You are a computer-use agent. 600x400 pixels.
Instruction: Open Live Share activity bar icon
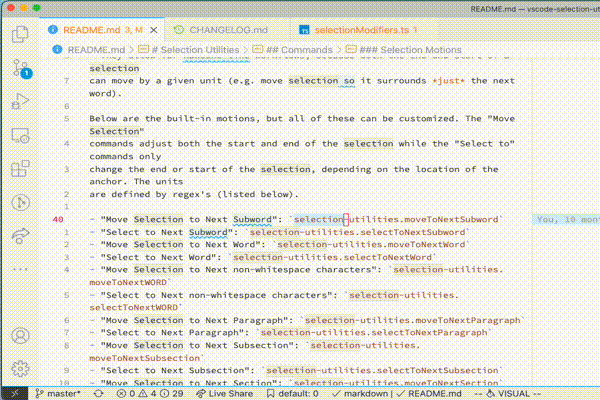[20, 236]
